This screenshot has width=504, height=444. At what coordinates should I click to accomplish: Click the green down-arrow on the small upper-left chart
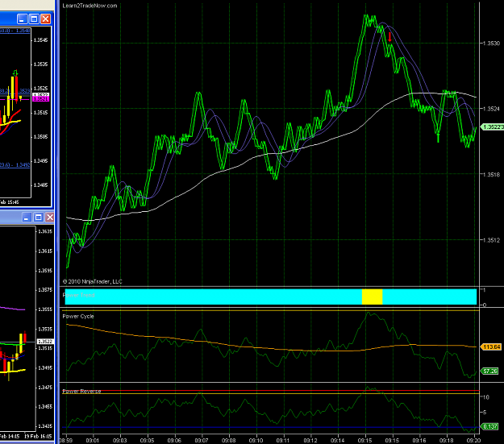click(x=15, y=73)
